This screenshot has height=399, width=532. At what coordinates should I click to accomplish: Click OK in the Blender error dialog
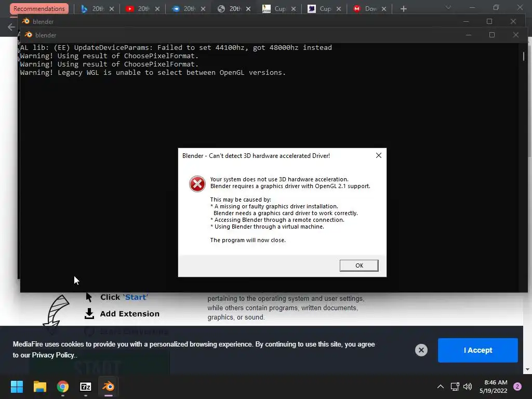click(359, 265)
